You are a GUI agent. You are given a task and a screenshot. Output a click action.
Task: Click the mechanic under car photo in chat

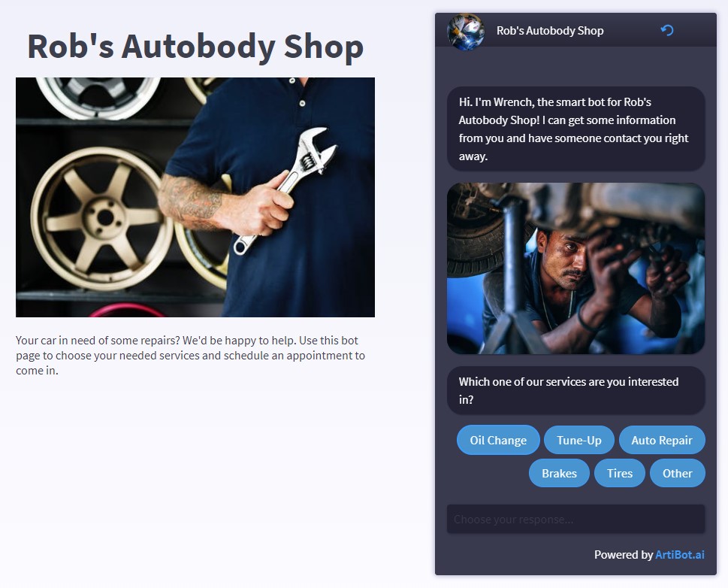(575, 268)
